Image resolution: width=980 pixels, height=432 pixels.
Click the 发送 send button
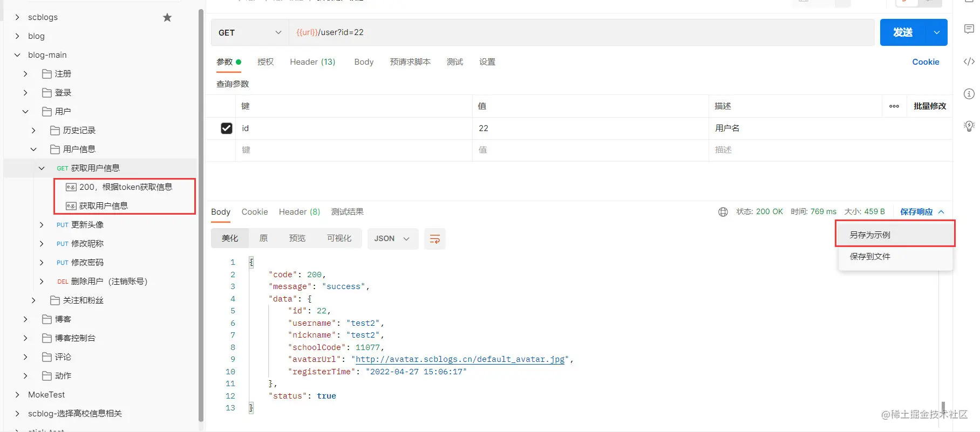903,32
